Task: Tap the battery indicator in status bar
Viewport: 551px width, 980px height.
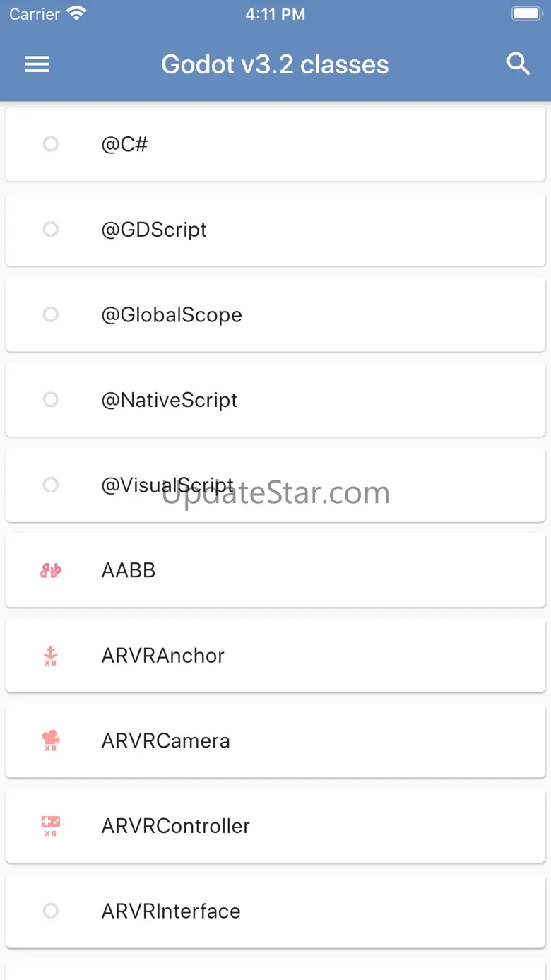Action: coord(526,14)
